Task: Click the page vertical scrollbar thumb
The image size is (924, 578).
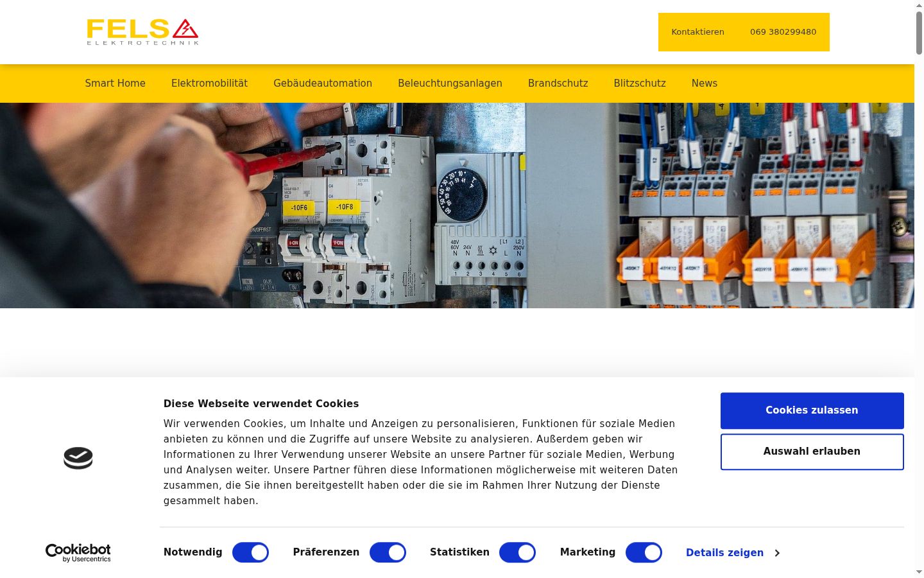Action: point(919,32)
